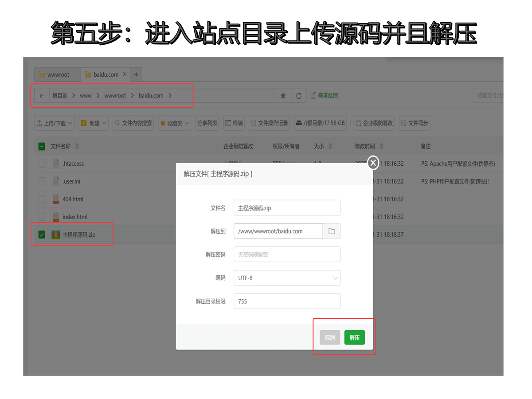Image resolution: width=532 pixels, height=399 pixels.
Task: Click the 主程序源码.zip archive file icon
Action: click(x=56, y=235)
